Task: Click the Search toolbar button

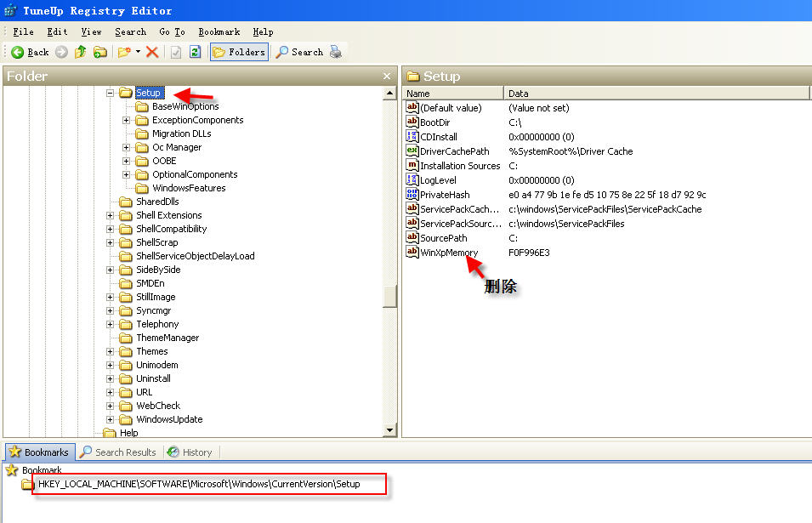Action: pyautogui.click(x=299, y=52)
